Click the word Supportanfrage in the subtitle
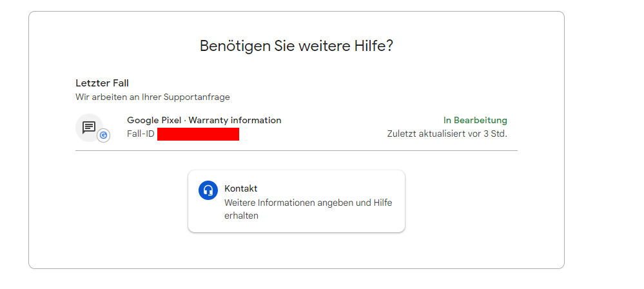 [198, 97]
